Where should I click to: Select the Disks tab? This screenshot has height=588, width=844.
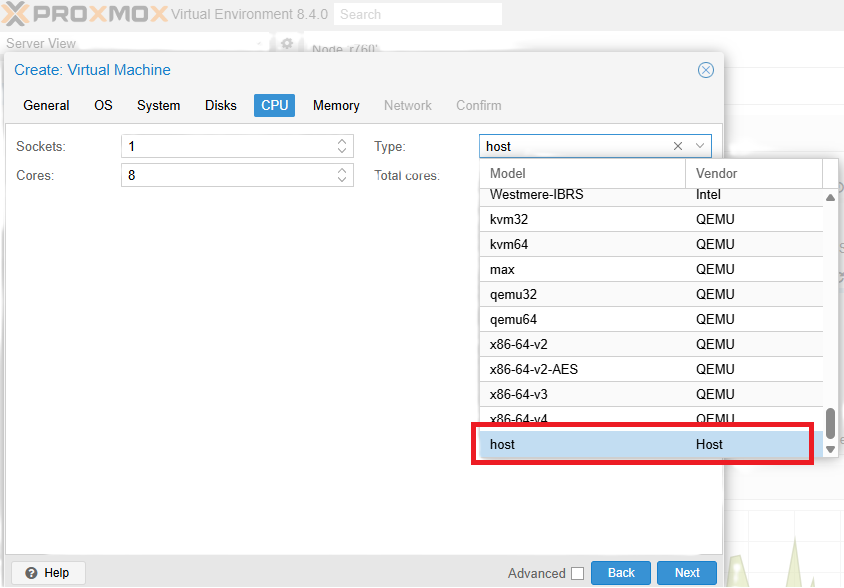(x=221, y=106)
